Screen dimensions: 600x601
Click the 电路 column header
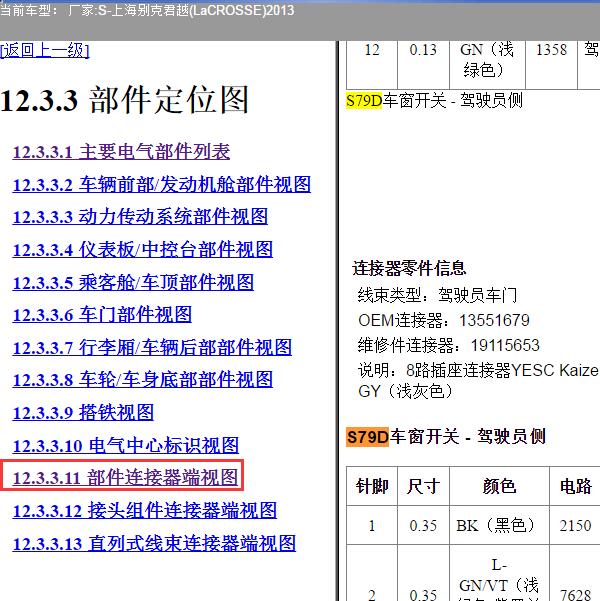point(575,486)
